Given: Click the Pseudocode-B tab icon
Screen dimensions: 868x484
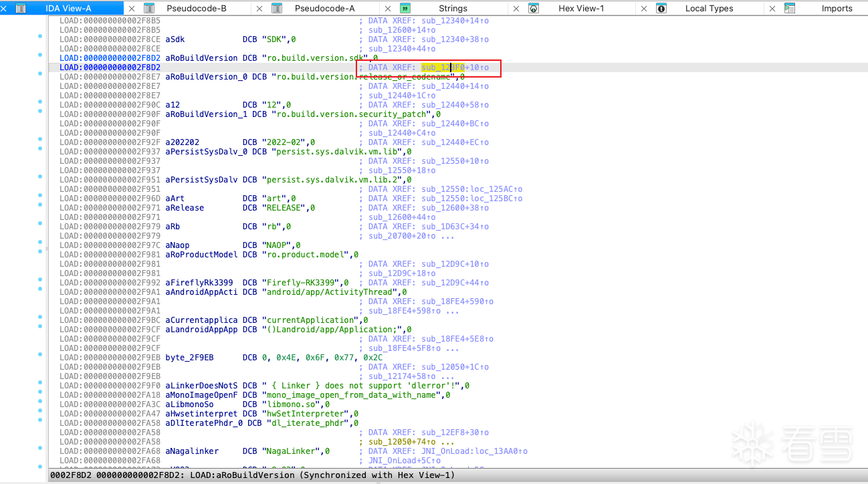Looking at the screenshot, I should 149,9.
